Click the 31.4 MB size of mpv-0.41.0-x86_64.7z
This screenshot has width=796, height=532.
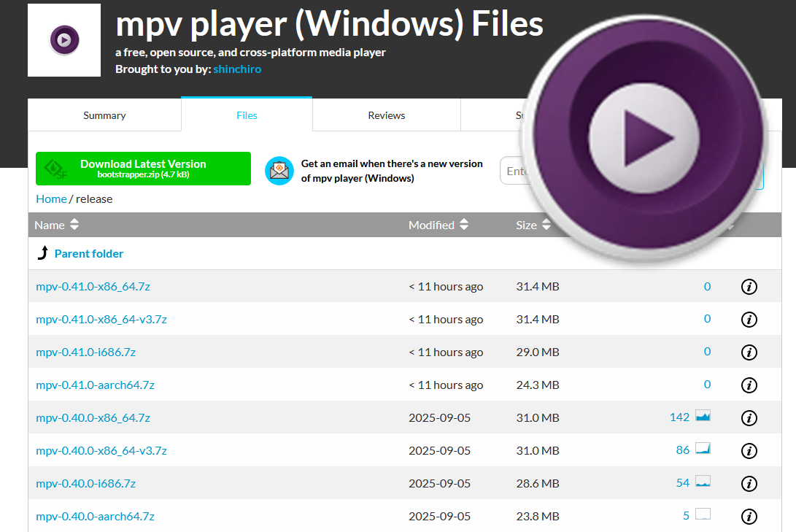tap(538, 286)
